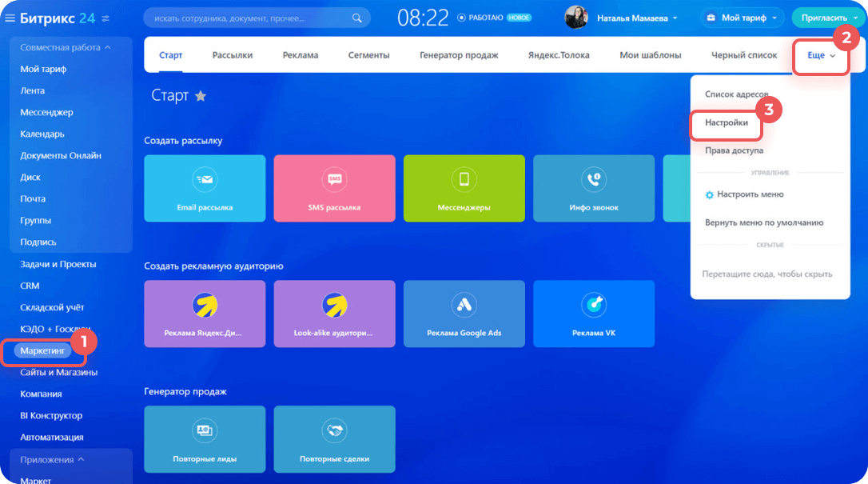The height and width of the screenshot is (484, 868).
Task: Open the Мессенджеры phone icon
Action: tap(464, 179)
